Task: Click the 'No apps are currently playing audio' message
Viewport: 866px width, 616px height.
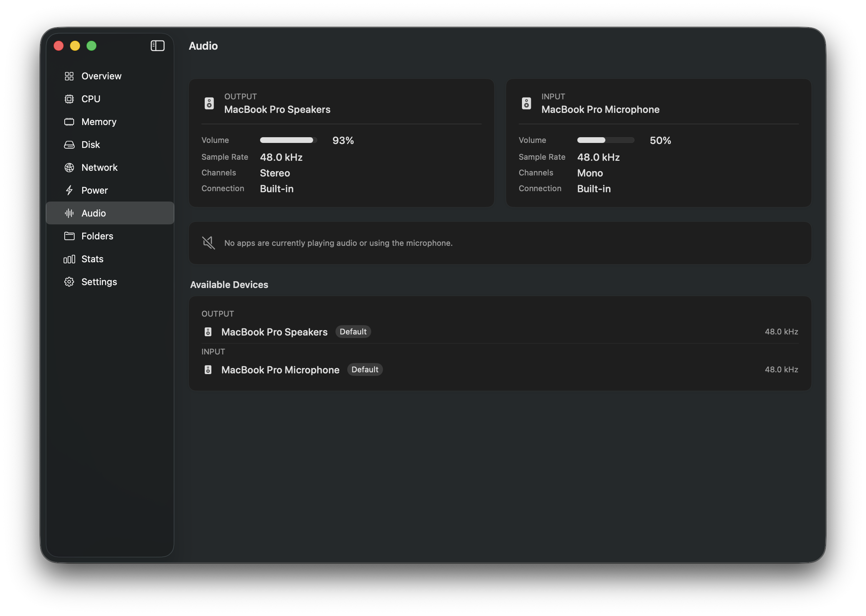Action: click(x=338, y=243)
